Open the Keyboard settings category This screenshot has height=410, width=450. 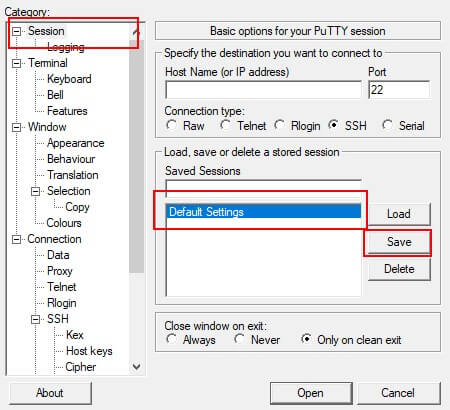pos(69,79)
